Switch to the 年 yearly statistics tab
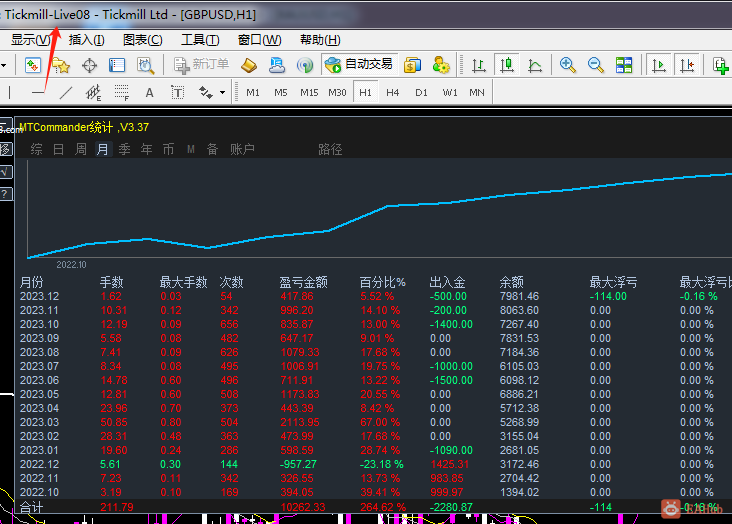The image size is (732, 524). coord(147,149)
